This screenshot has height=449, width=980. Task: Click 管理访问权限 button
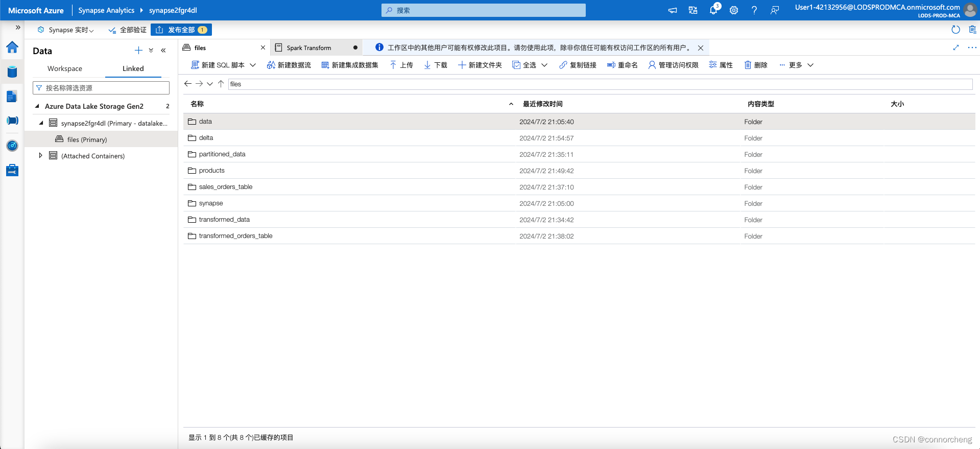[673, 65]
